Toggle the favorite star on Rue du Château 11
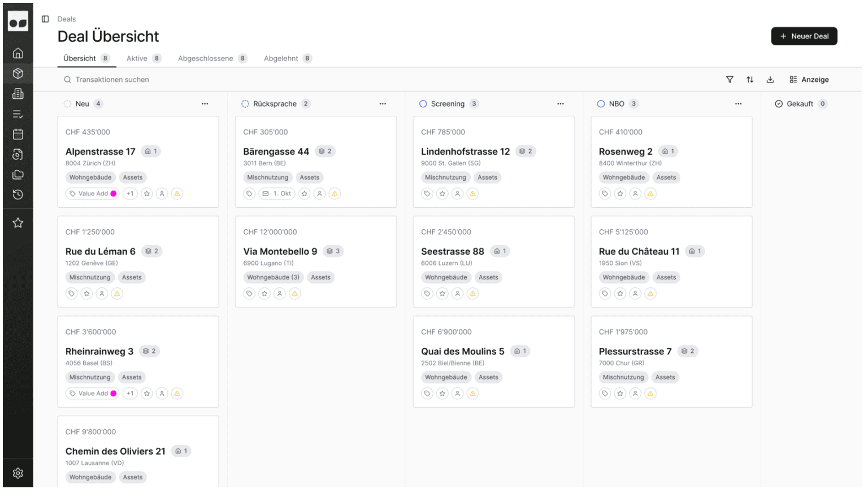 pos(620,294)
